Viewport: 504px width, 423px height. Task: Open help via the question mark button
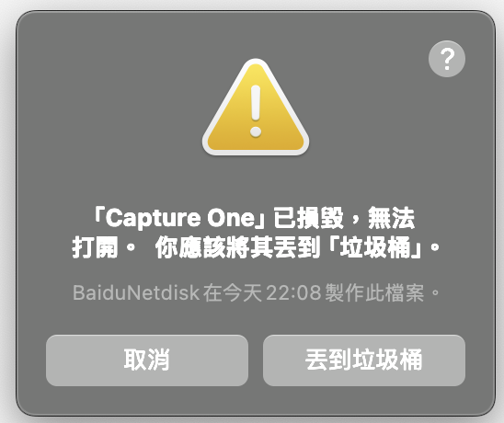[447, 59]
